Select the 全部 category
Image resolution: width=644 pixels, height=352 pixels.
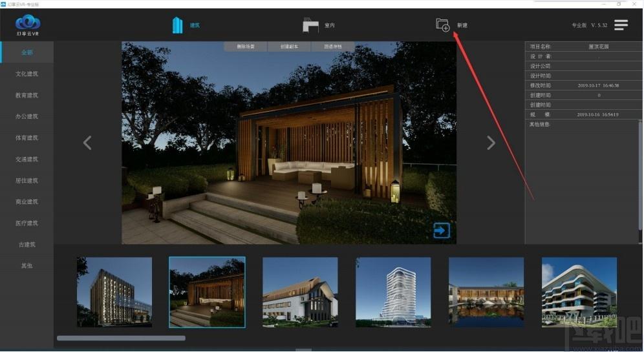point(27,52)
